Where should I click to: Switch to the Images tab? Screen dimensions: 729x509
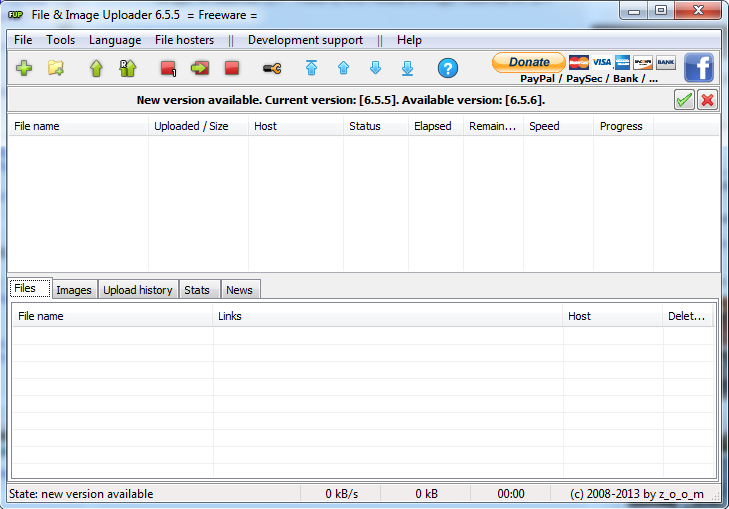74,290
